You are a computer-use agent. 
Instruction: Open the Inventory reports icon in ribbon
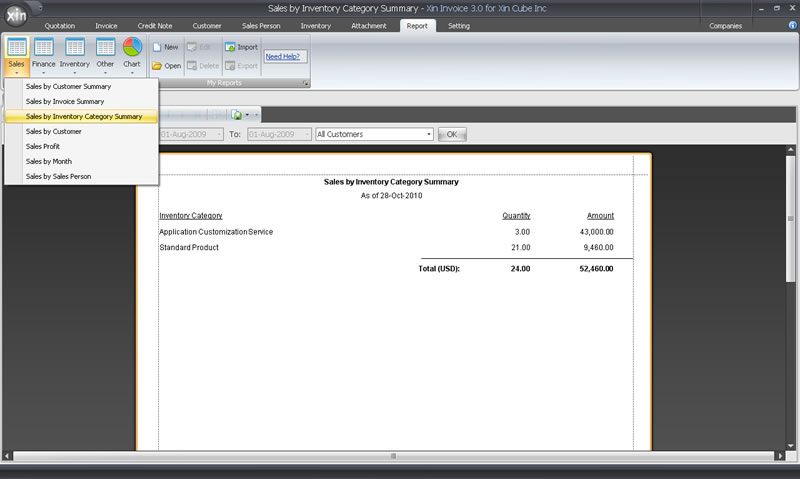click(x=74, y=47)
